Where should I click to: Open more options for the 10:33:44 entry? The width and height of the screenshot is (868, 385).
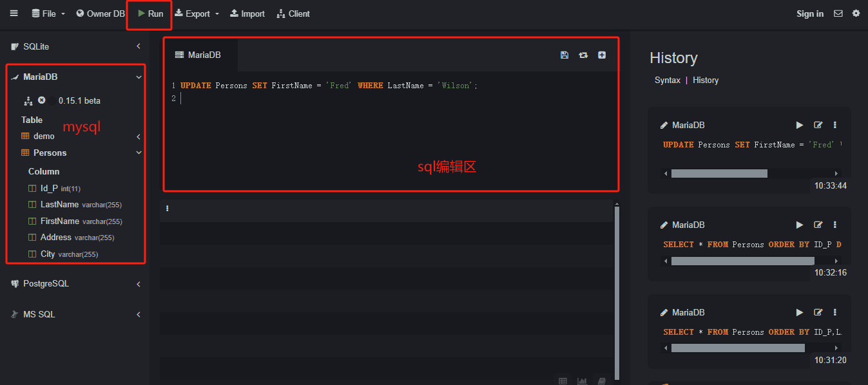[x=835, y=125]
